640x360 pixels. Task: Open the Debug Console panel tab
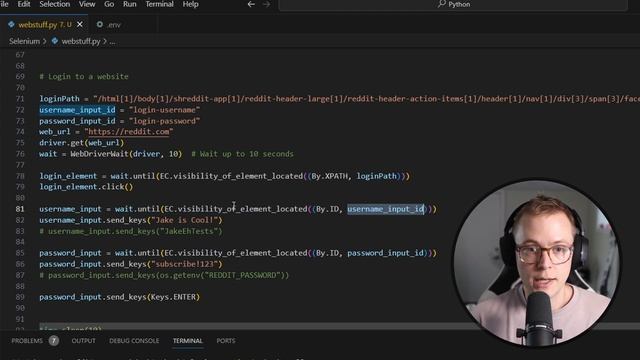pos(134,340)
